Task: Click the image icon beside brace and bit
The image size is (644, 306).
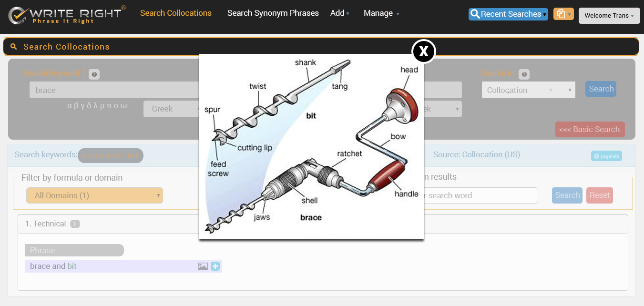Action: click(x=203, y=266)
